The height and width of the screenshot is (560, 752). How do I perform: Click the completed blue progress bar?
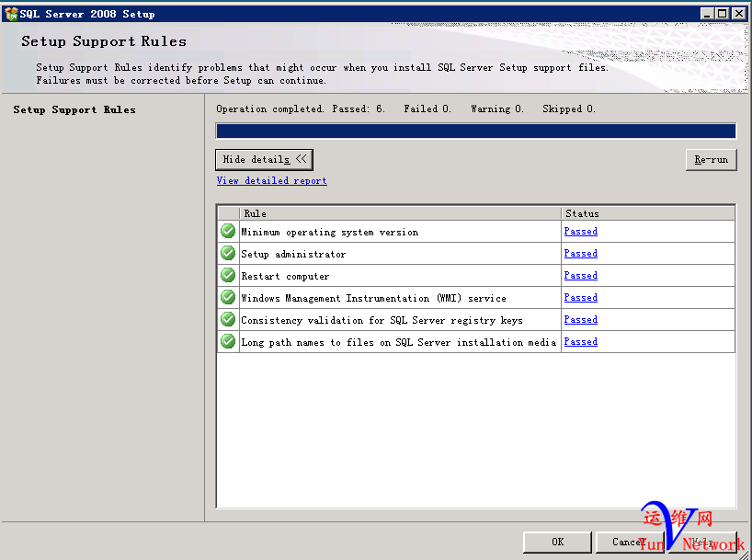coord(476,131)
